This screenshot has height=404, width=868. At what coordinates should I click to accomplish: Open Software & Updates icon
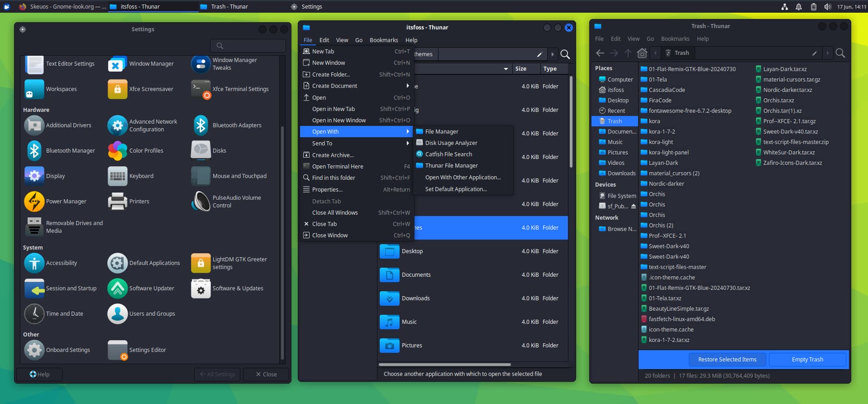200,289
